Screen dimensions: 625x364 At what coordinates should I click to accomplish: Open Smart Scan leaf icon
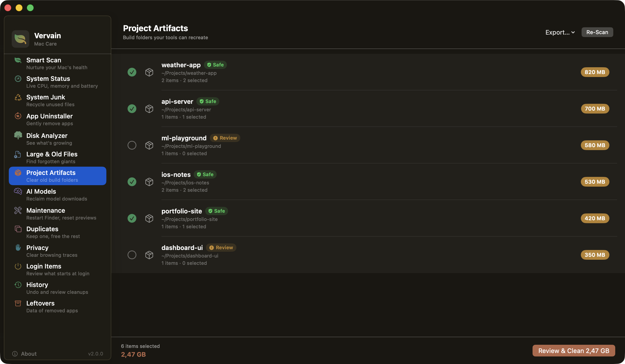[x=18, y=60]
